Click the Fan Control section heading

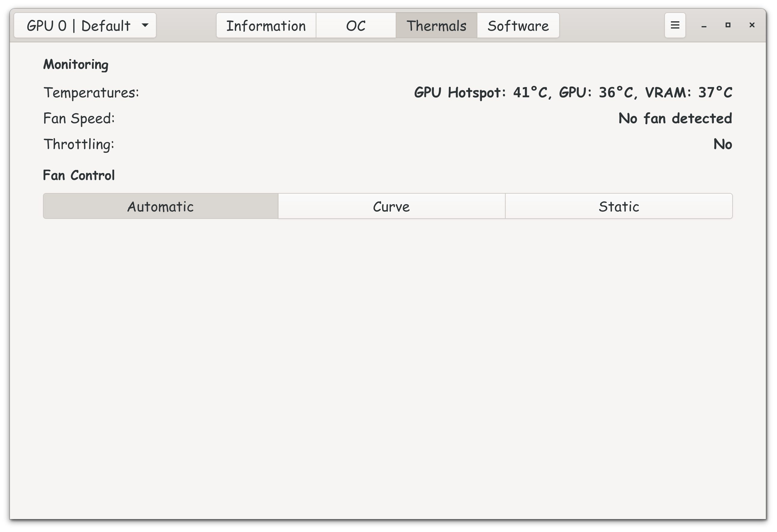[78, 175]
